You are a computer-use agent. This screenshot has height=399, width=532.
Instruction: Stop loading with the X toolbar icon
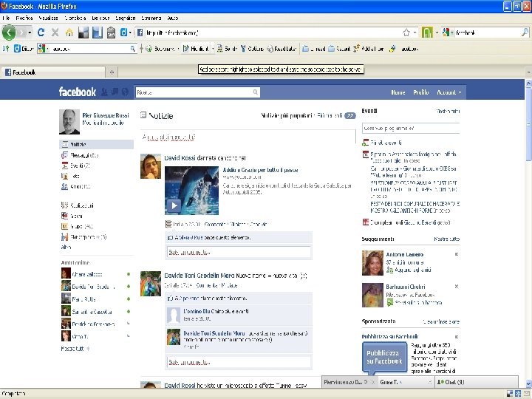pos(55,33)
